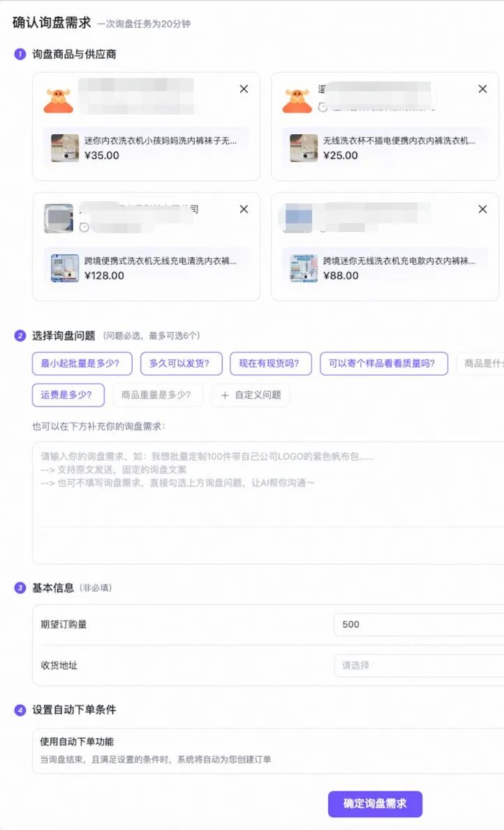Select the partially visible 商品是什么 question
This screenshot has width=504, height=830.
(x=480, y=364)
